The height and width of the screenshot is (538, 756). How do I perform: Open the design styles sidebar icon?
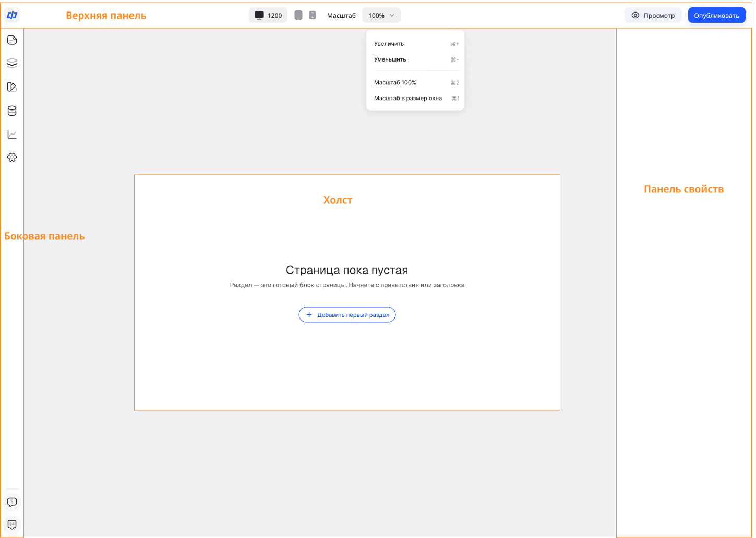pyautogui.click(x=12, y=87)
